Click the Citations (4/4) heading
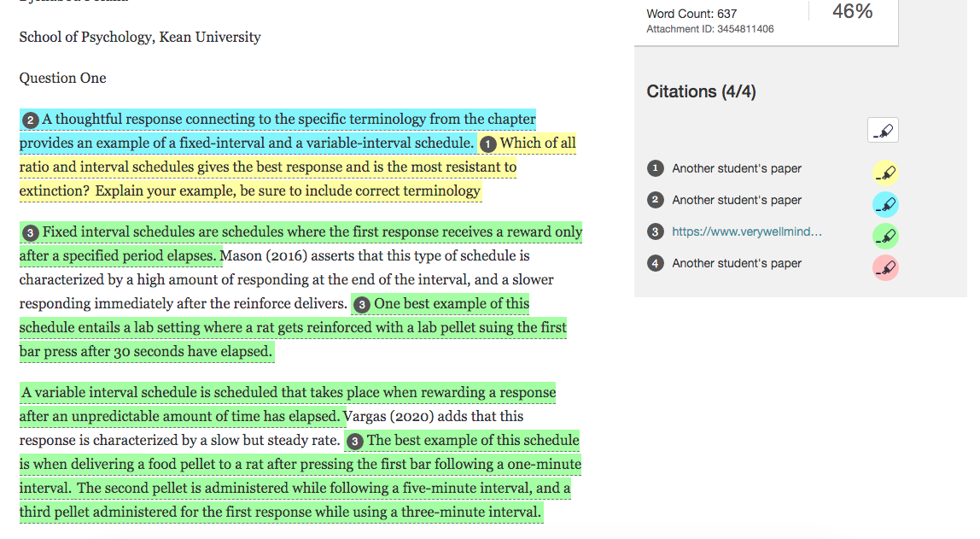 point(701,92)
